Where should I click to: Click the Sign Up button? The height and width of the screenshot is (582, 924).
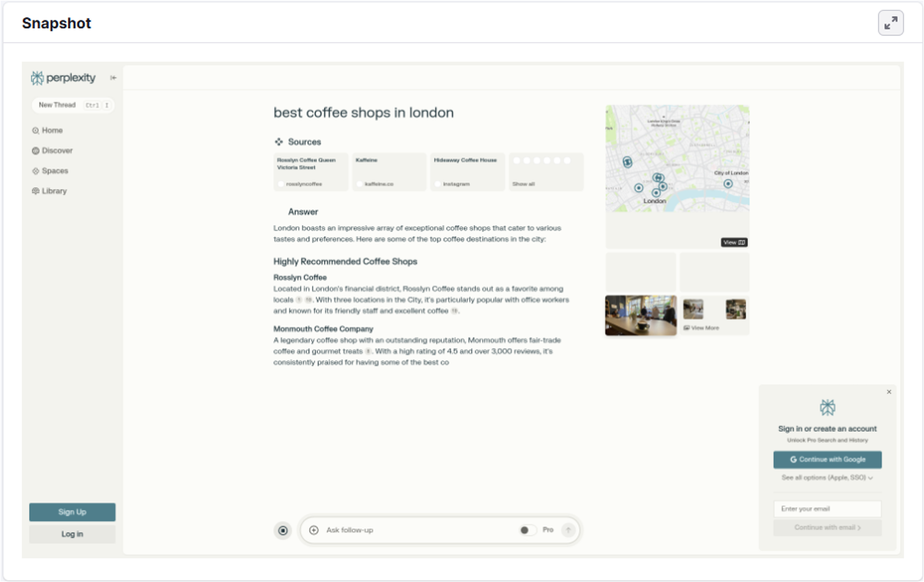pos(72,512)
